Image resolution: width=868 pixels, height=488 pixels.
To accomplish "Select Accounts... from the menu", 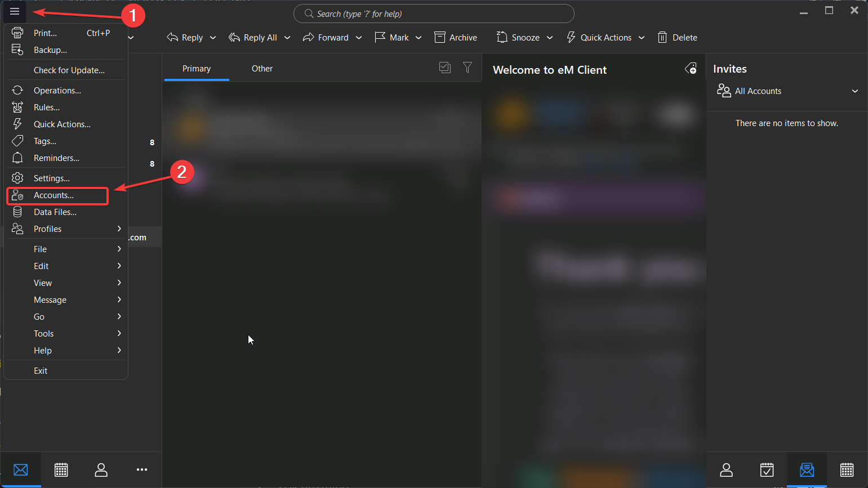I will [x=54, y=195].
